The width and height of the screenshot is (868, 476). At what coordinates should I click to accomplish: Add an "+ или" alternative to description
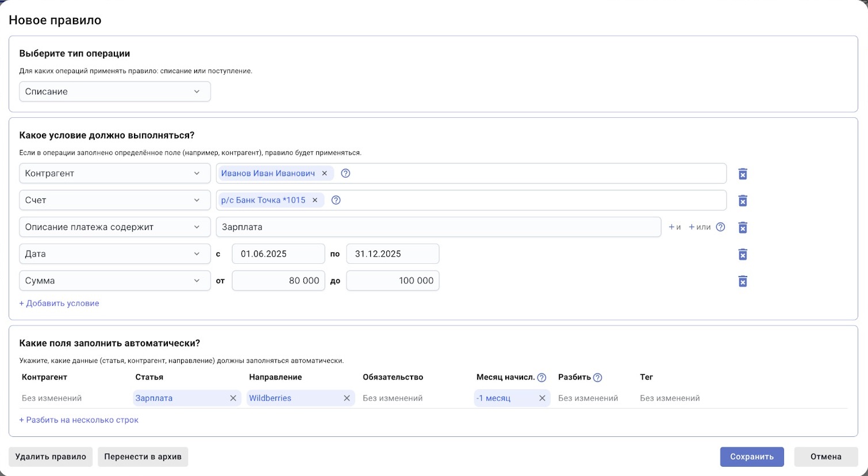click(x=700, y=227)
